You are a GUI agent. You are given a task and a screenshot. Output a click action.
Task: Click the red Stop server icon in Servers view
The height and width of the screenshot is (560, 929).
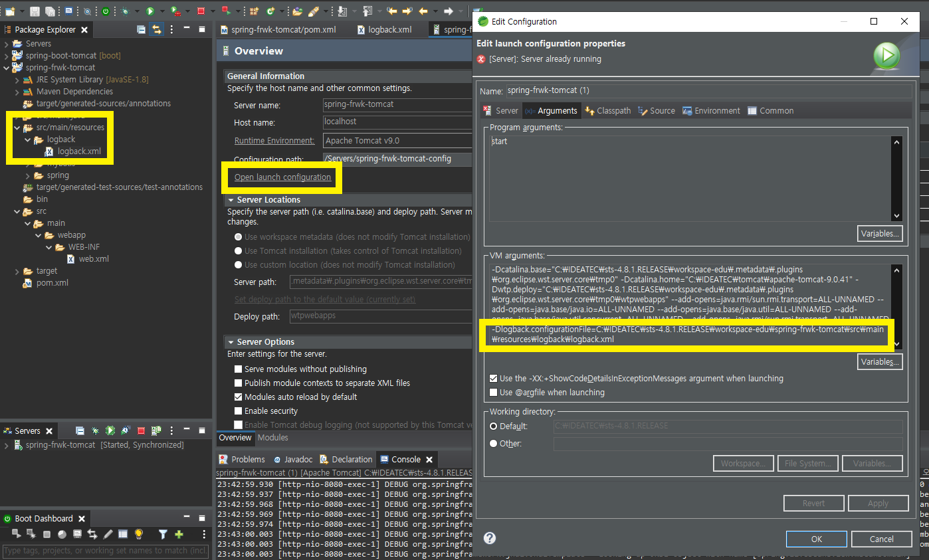click(142, 430)
